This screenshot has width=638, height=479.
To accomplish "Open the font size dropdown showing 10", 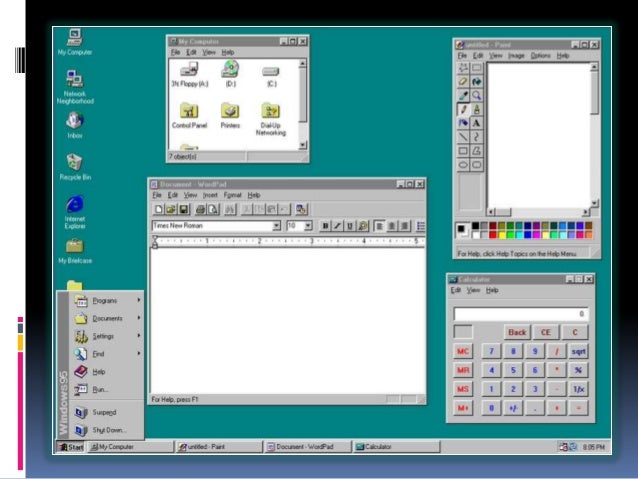I will tap(308, 226).
